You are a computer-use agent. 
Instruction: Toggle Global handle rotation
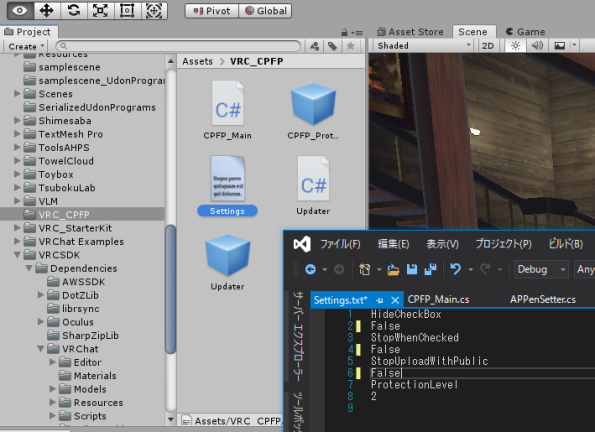(266, 11)
